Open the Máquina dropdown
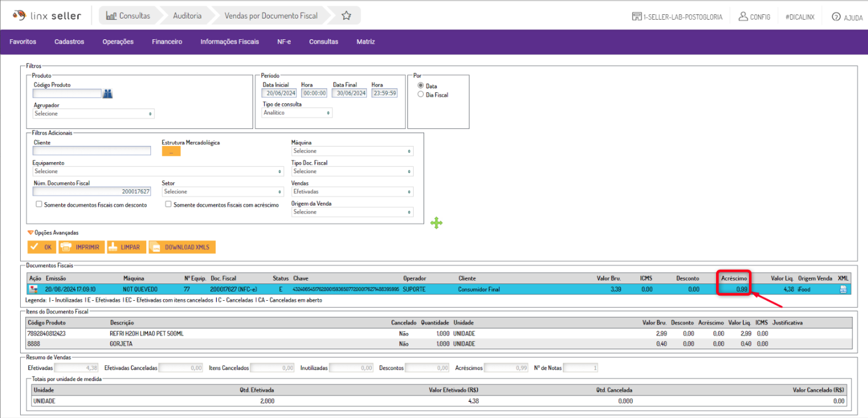The image size is (868, 418). click(x=353, y=151)
